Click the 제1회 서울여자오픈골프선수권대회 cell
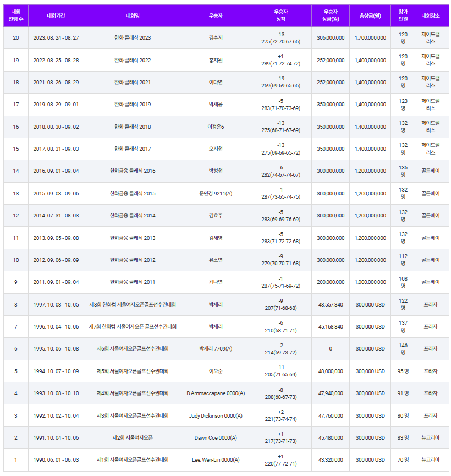This screenshot has width=451, height=476. pos(133,460)
